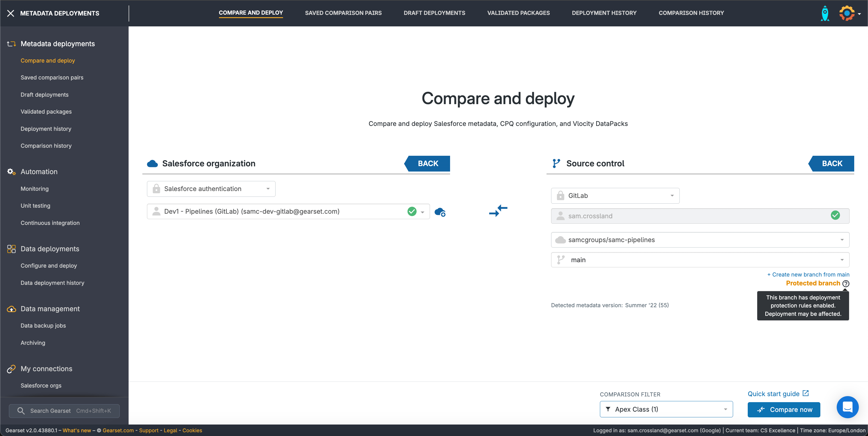Open the Salesforce authentication dropdown
868x436 pixels.
[211, 189]
